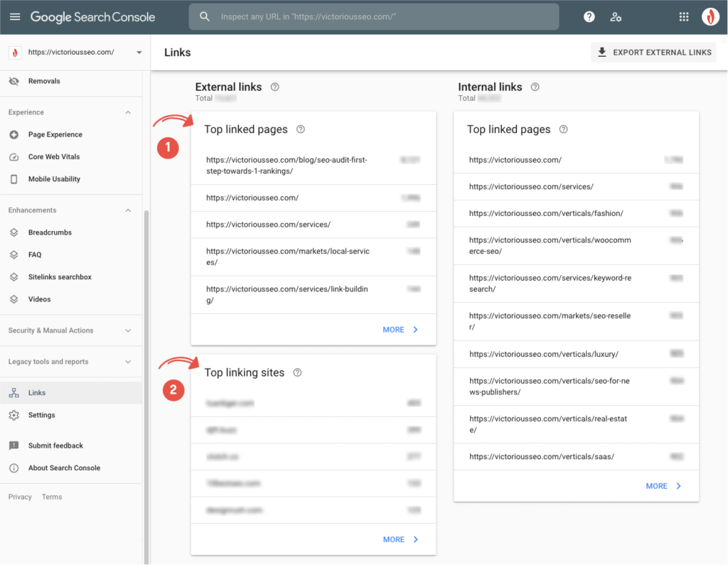This screenshot has height=565, width=728.
Task: Click help icon beside Top linking sites
Action: click(x=298, y=372)
